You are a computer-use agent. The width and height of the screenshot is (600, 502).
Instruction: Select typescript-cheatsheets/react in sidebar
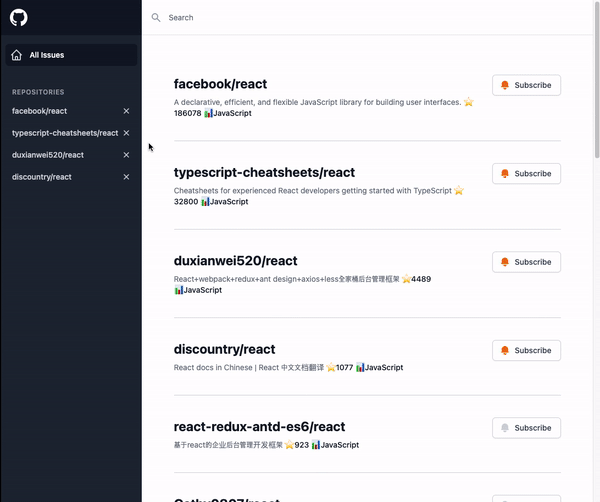tap(65, 133)
